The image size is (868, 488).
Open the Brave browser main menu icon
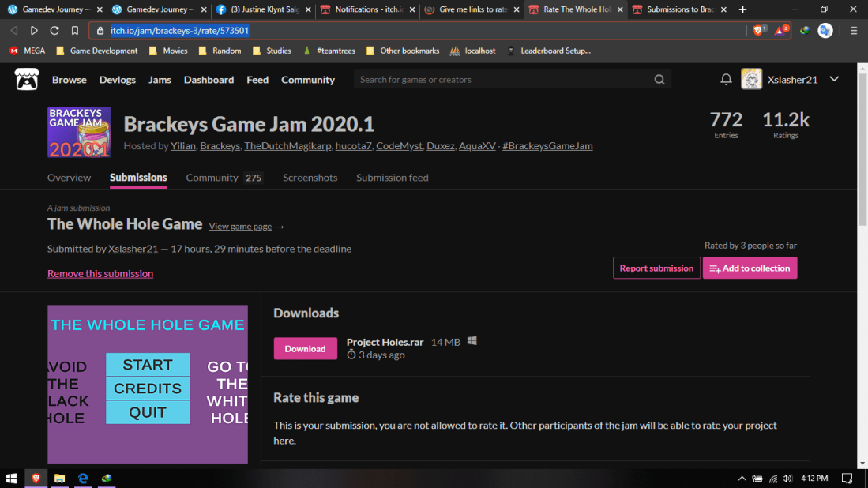click(854, 31)
